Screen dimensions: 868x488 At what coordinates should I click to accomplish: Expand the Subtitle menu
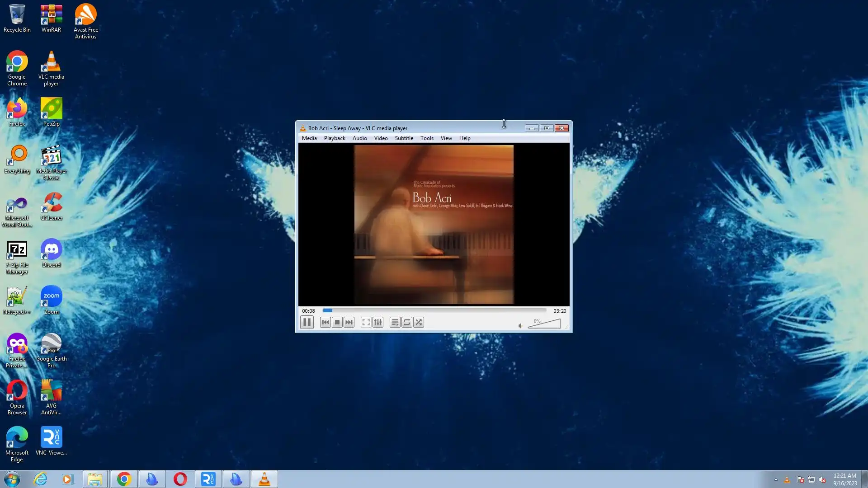click(x=404, y=138)
